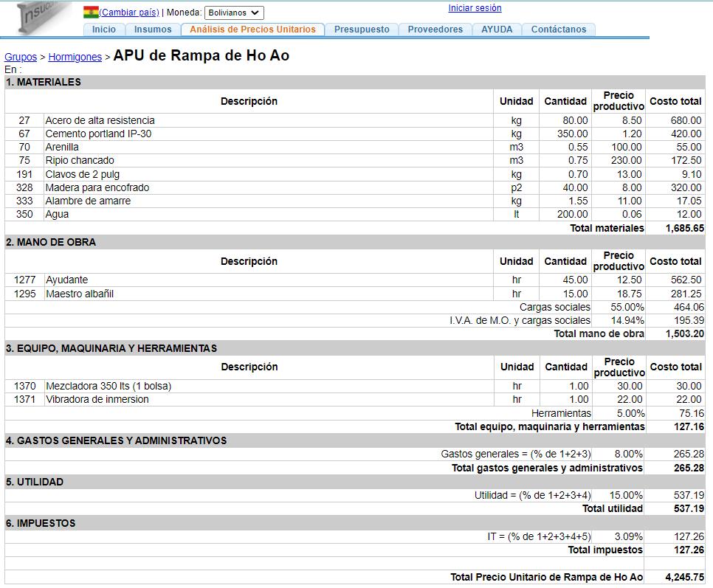Image resolution: width=713 pixels, height=588 pixels.
Task: Click Vibradora de inmersion row
Action: coord(355,399)
